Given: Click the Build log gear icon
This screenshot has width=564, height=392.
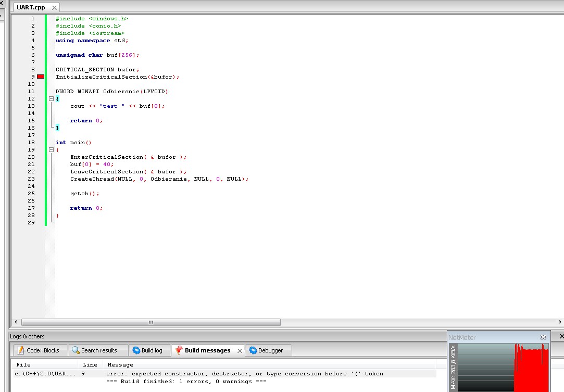Looking at the screenshot, I should pyautogui.click(x=136, y=350).
